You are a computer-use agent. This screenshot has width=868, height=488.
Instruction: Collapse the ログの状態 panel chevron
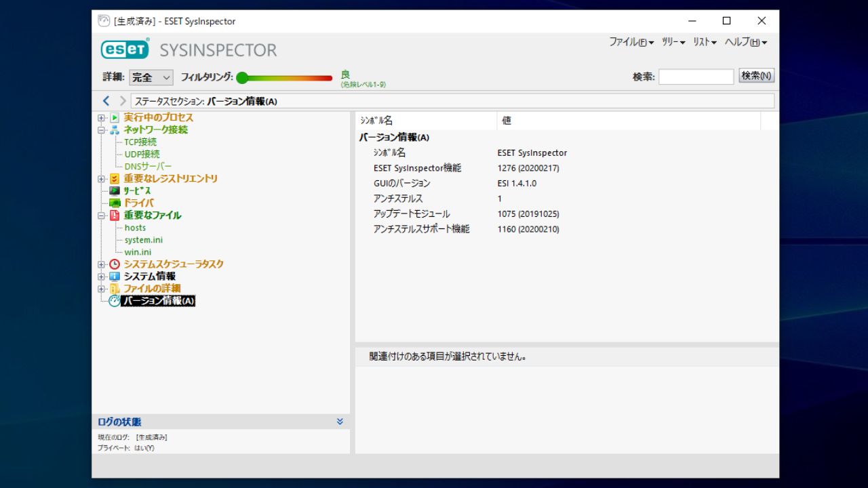click(340, 422)
